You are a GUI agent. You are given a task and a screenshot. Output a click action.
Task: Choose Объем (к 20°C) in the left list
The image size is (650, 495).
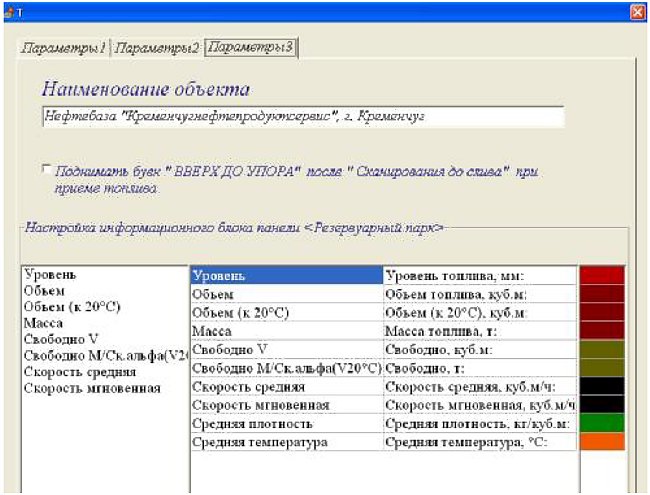72,307
